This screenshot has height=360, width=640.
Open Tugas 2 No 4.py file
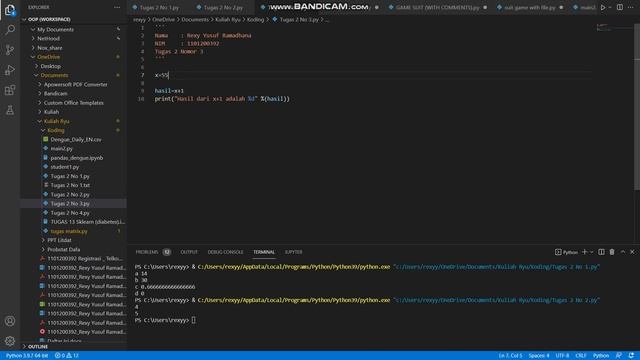coord(73,213)
